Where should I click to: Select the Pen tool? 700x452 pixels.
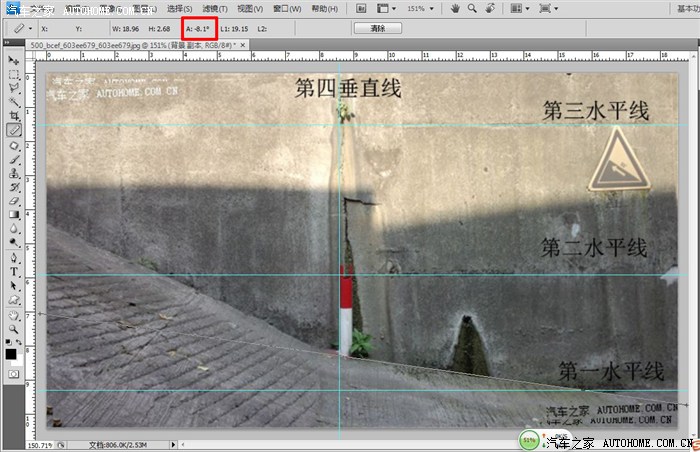14,258
